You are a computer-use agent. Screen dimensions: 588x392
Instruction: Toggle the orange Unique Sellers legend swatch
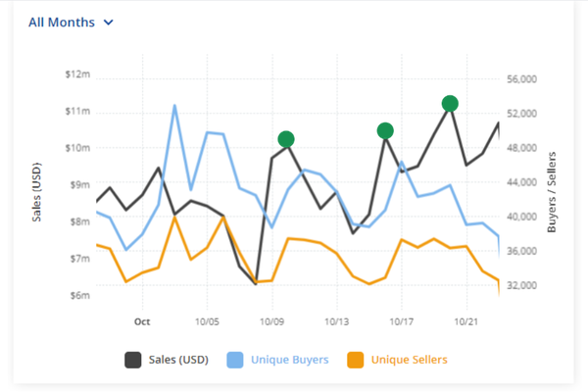pyautogui.click(x=354, y=360)
